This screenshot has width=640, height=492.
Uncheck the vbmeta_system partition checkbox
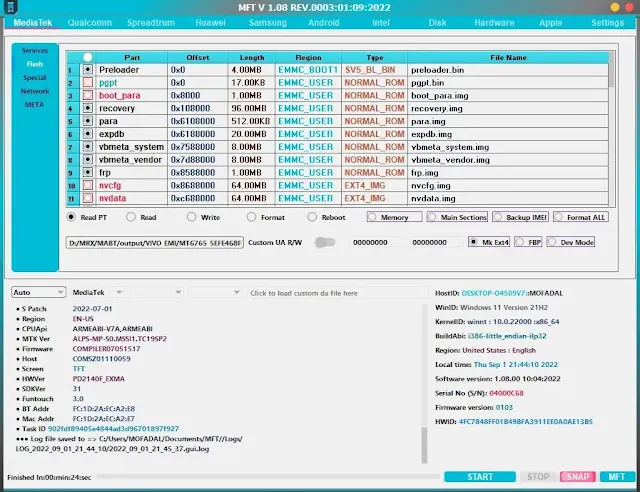pyautogui.click(x=87, y=147)
